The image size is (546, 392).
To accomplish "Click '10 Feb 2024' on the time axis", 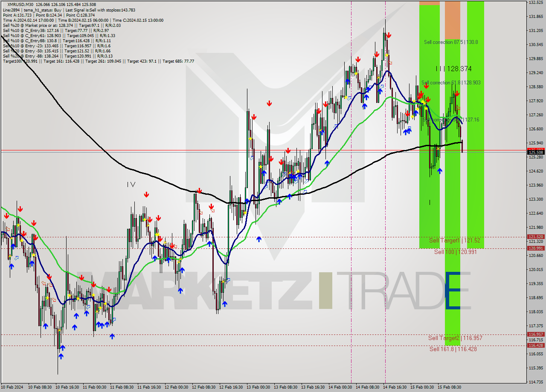I will coord(12,387).
